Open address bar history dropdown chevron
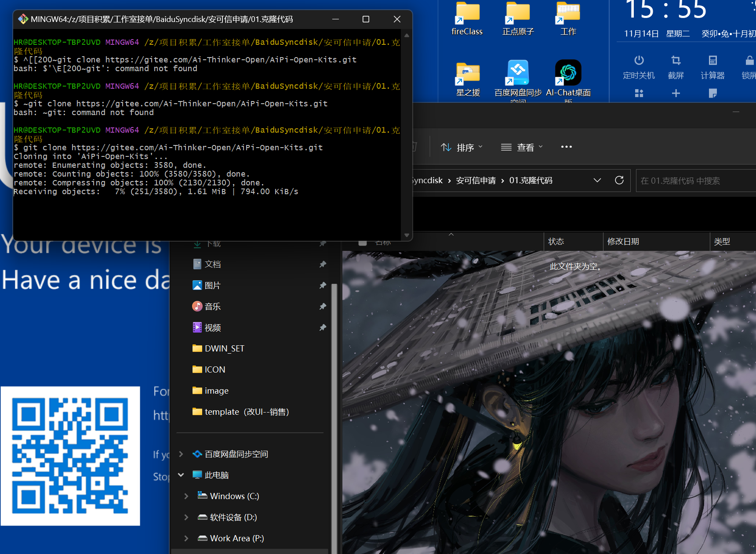 [597, 180]
